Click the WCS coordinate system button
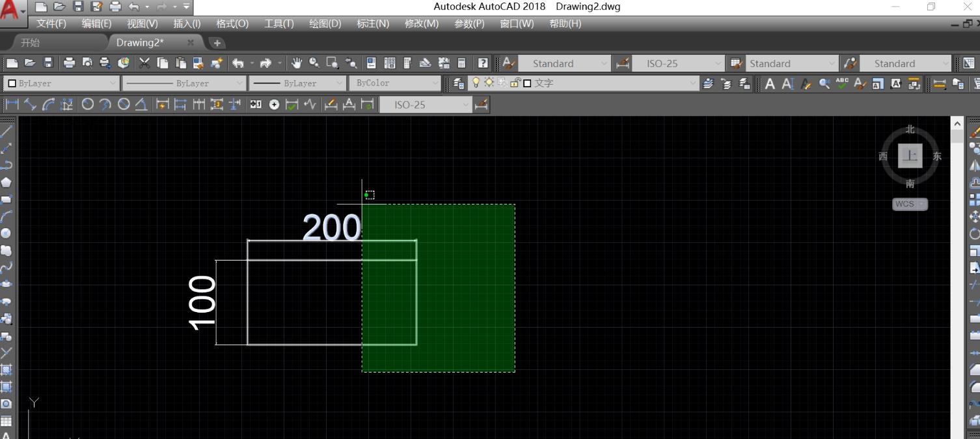The width and height of the screenshot is (980, 439). (910, 204)
